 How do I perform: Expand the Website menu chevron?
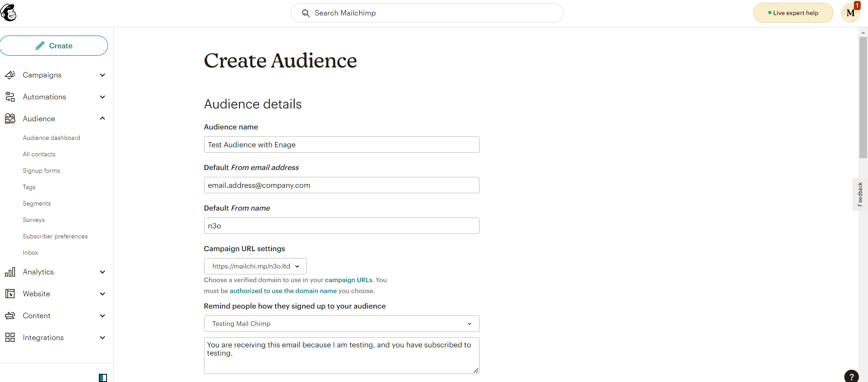tap(102, 294)
